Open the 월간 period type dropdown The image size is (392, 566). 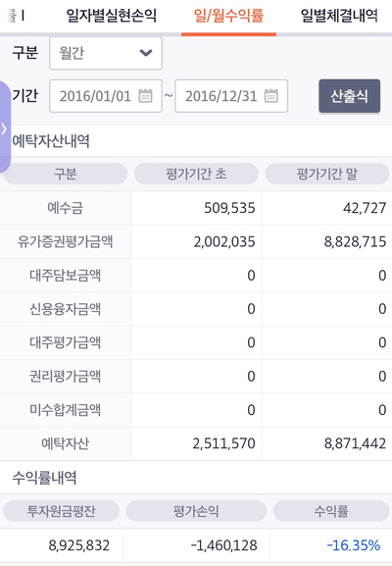[106, 53]
